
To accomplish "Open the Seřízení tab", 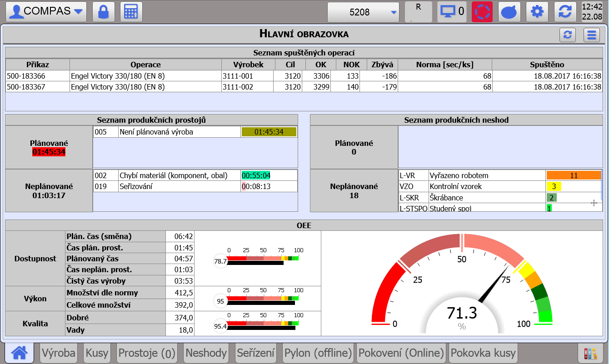I will 256,353.
